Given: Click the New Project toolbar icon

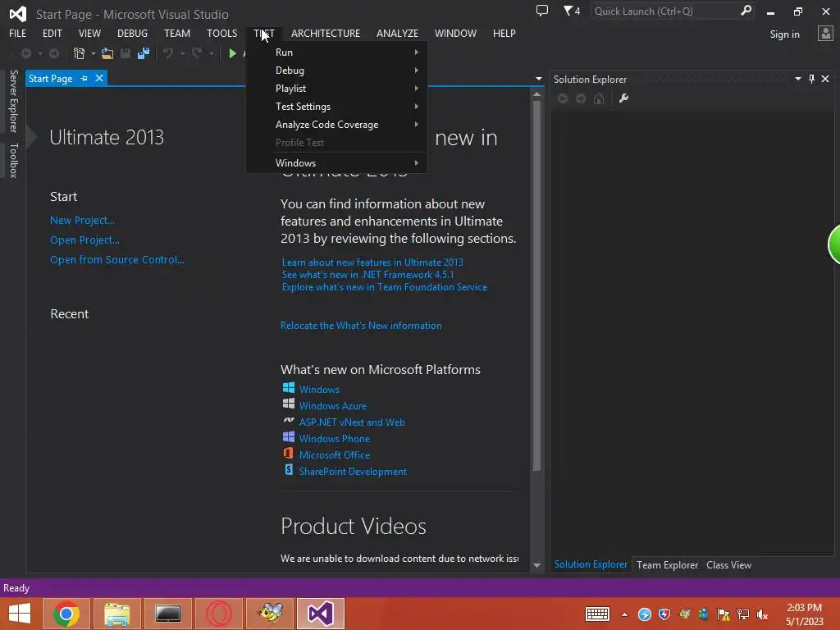Looking at the screenshot, I should (x=79, y=53).
